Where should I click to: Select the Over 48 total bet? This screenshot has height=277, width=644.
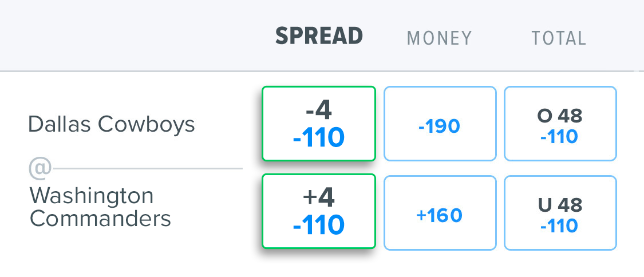(560, 124)
